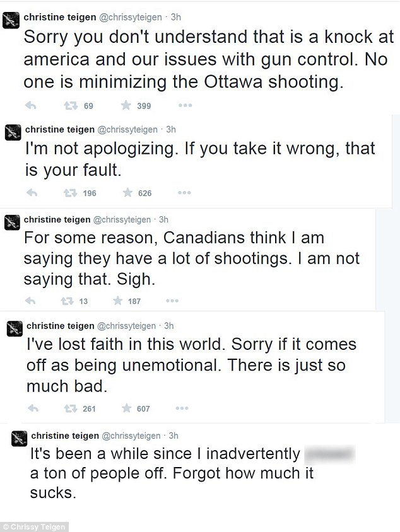400x532 pixels.
Task: Open the @chrissyteigen handle on the last tweet
Action: (x=131, y=435)
